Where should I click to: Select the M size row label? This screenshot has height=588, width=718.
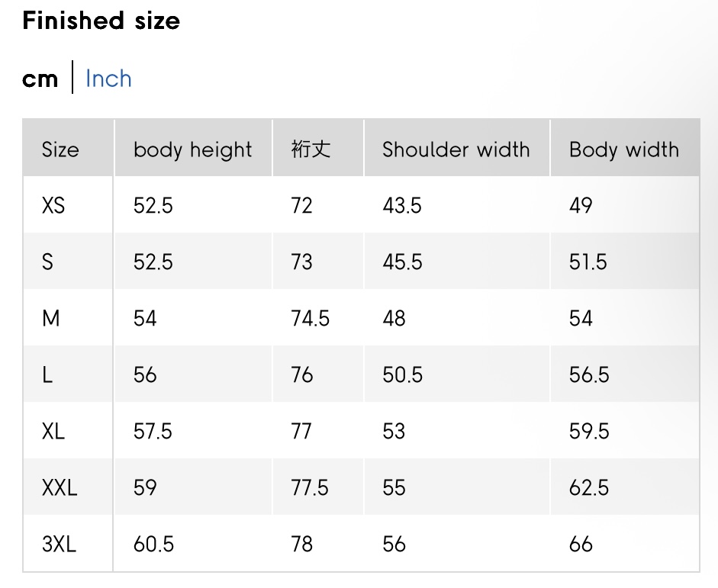tap(50, 319)
